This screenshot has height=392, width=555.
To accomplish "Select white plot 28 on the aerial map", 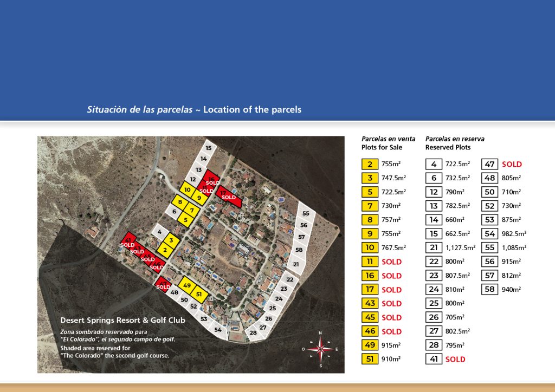I will pyautogui.click(x=253, y=332).
